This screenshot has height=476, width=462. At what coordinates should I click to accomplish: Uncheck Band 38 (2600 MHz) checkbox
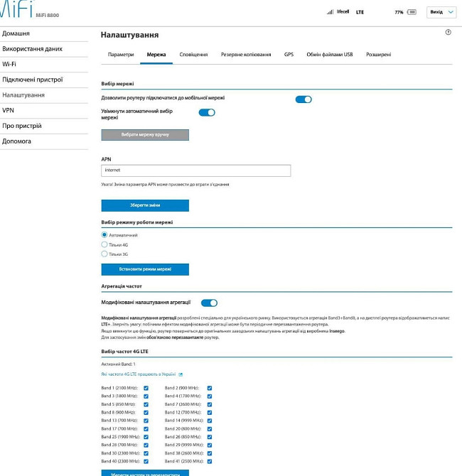[x=210, y=453]
